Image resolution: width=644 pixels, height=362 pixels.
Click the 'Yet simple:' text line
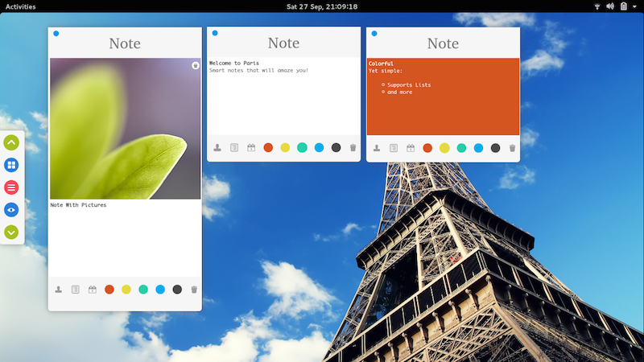(x=386, y=71)
